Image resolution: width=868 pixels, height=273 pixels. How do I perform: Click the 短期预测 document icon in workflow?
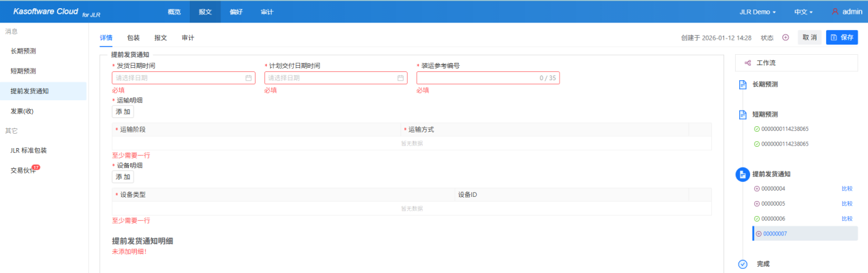coord(743,115)
